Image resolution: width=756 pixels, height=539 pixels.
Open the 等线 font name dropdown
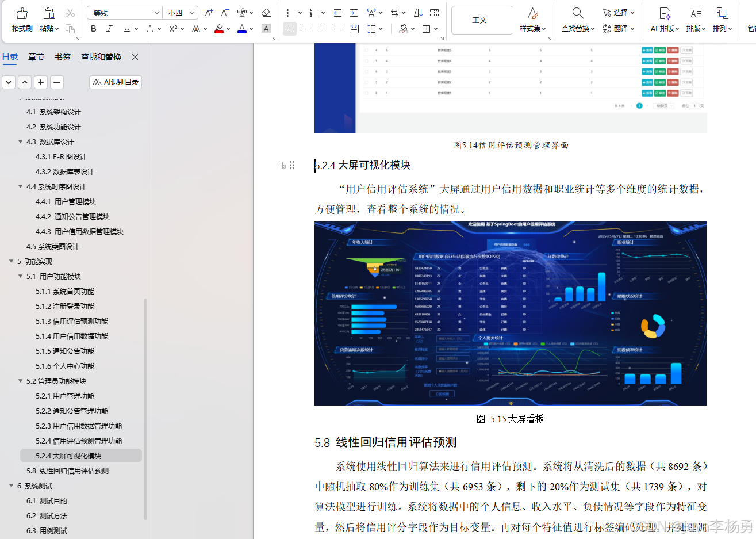coord(157,13)
